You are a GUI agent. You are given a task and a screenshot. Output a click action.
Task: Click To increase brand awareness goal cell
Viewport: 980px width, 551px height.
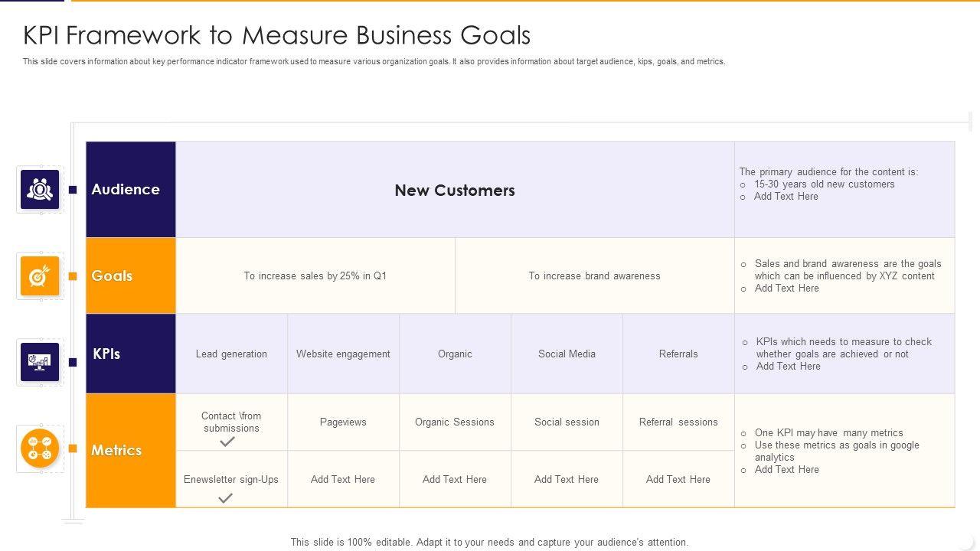pos(594,276)
